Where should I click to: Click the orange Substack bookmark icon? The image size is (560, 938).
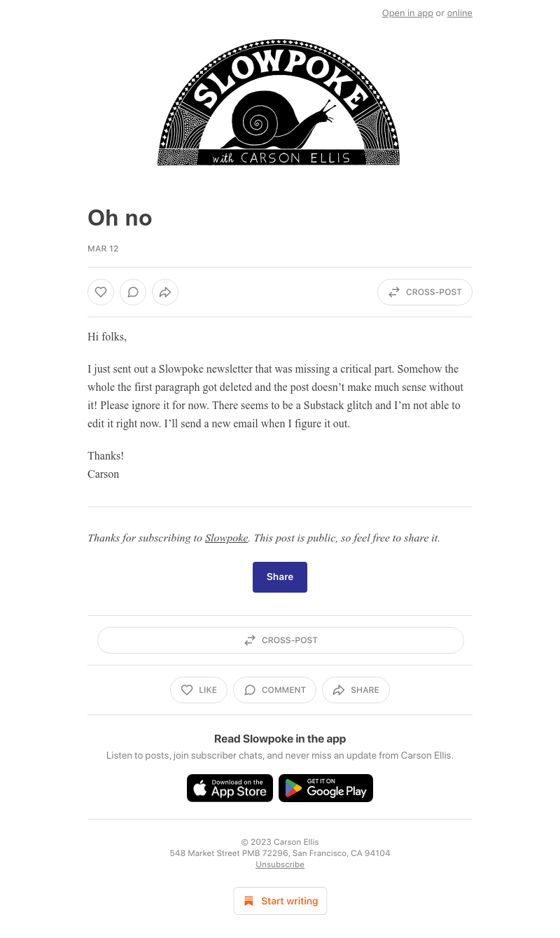248,901
